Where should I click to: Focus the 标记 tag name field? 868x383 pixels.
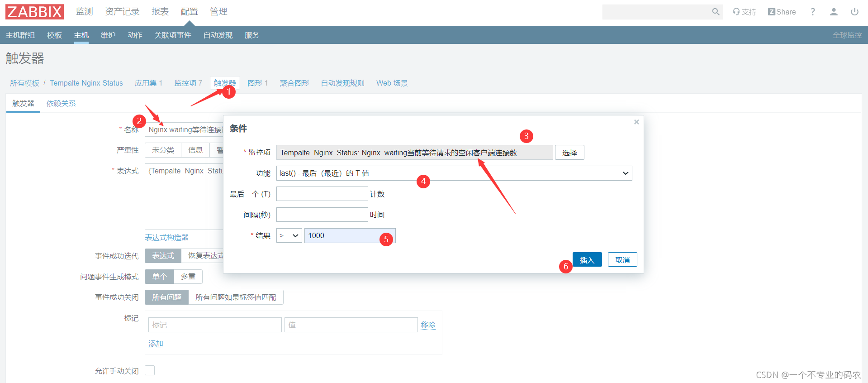(215, 325)
